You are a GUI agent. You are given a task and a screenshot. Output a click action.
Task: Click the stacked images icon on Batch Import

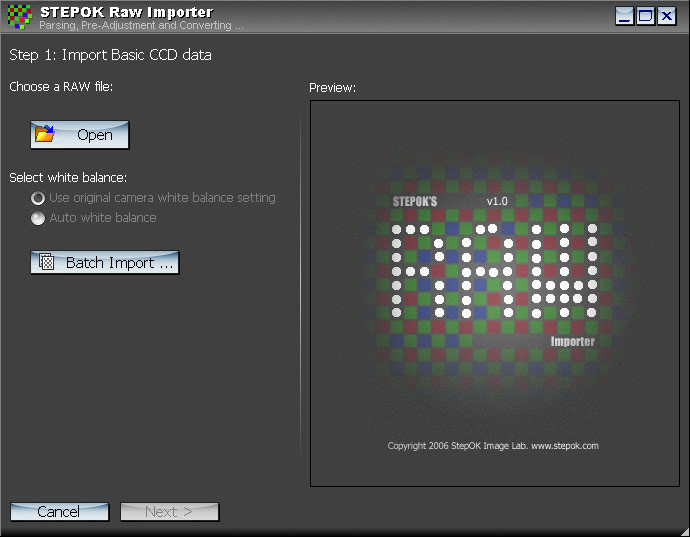click(x=47, y=261)
